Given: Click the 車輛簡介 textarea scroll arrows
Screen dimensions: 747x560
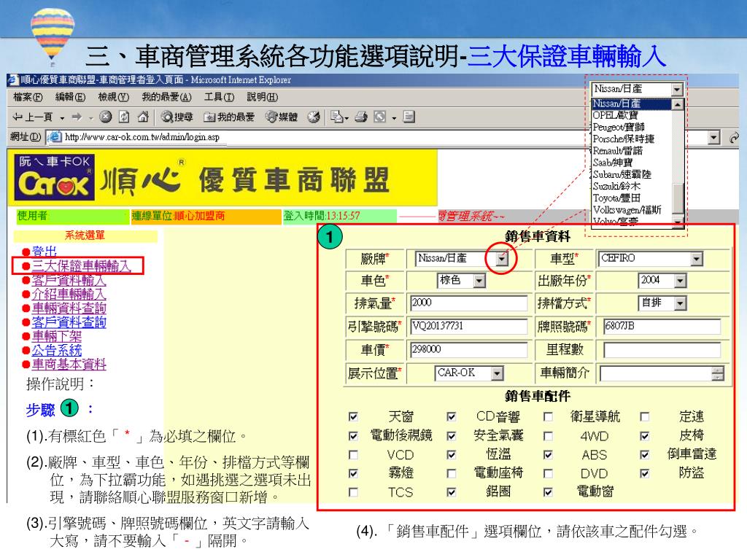Looking at the screenshot, I should click(718, 373).
